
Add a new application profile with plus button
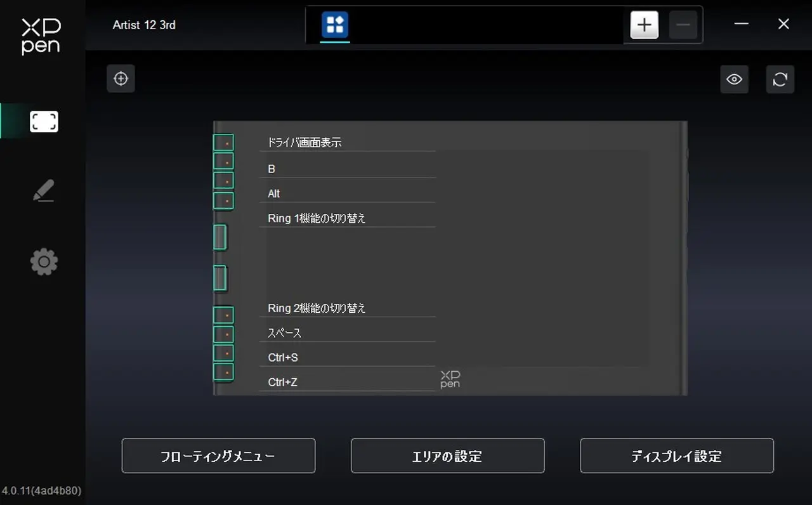(x=643, y=24)
